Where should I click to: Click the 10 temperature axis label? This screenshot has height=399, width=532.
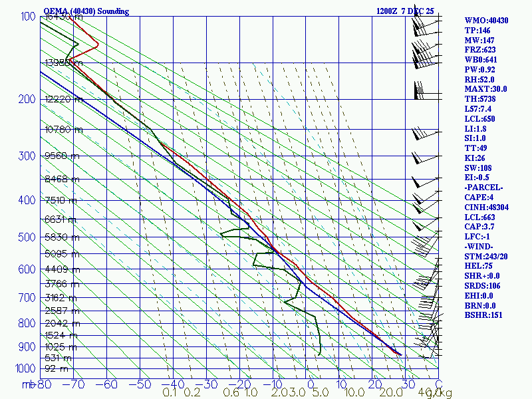coord(341,384)
